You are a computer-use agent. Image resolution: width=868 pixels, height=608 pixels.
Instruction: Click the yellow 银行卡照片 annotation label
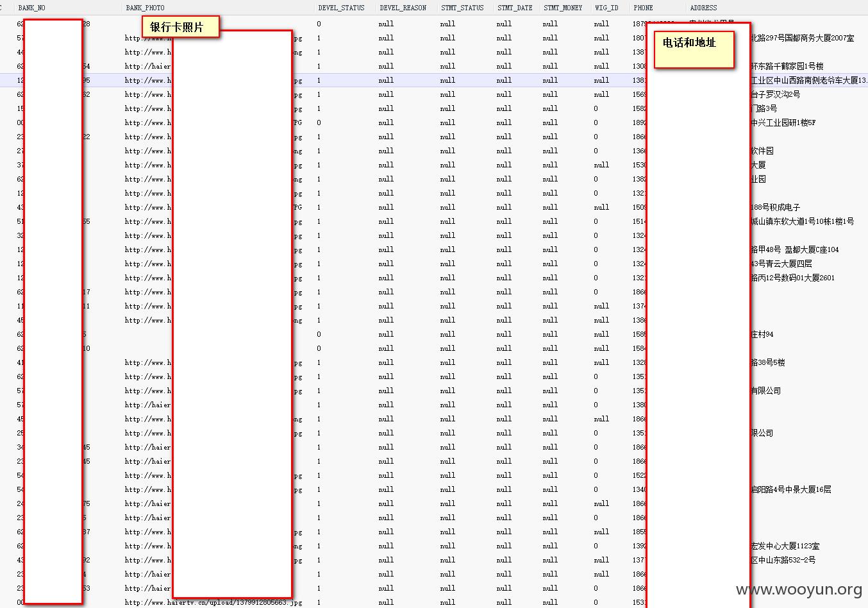181,27
